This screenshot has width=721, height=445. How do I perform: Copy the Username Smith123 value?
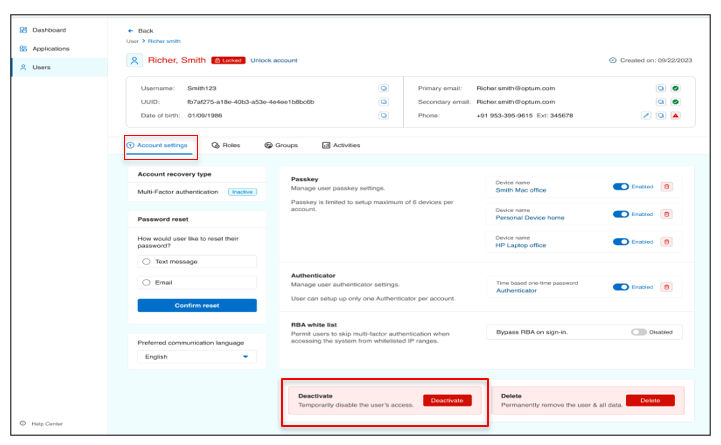(383, 88)
